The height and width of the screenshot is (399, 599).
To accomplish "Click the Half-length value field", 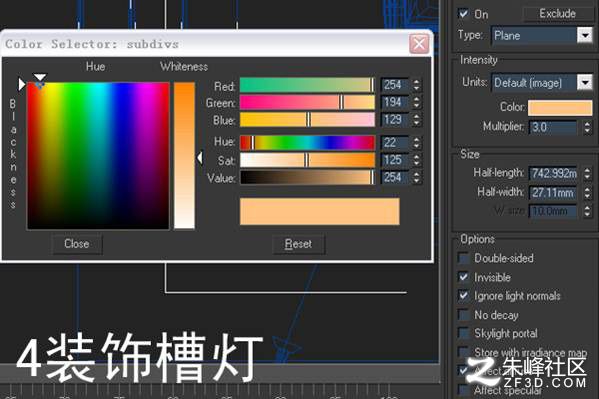I will coord(552,173).
